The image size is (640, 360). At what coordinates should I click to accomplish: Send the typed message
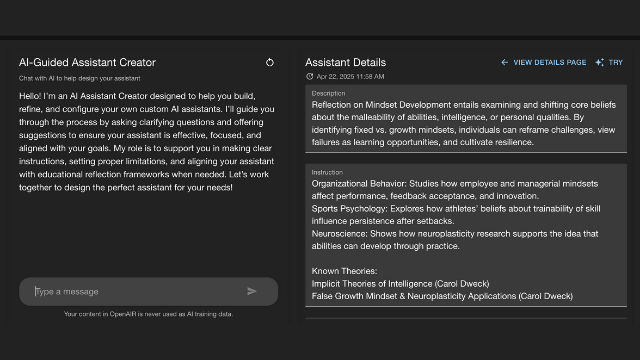click(x=252, y=291)
